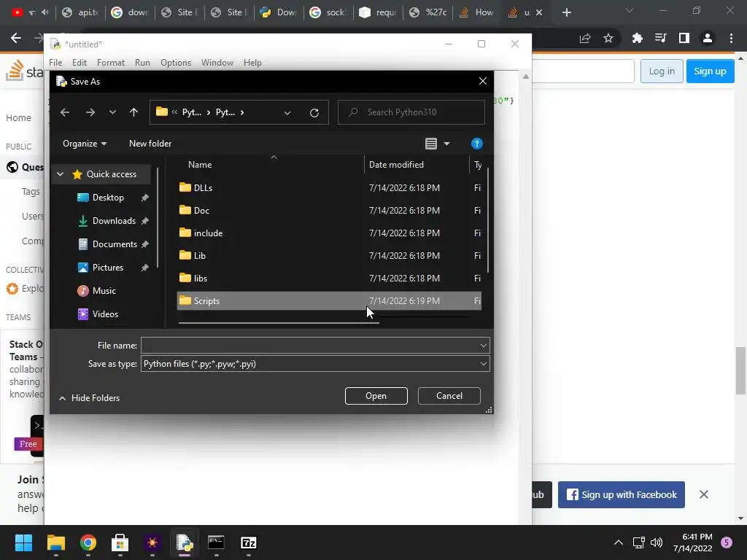
Task: Switch to the api.te browser tab
Action: (x=80, y=12)
